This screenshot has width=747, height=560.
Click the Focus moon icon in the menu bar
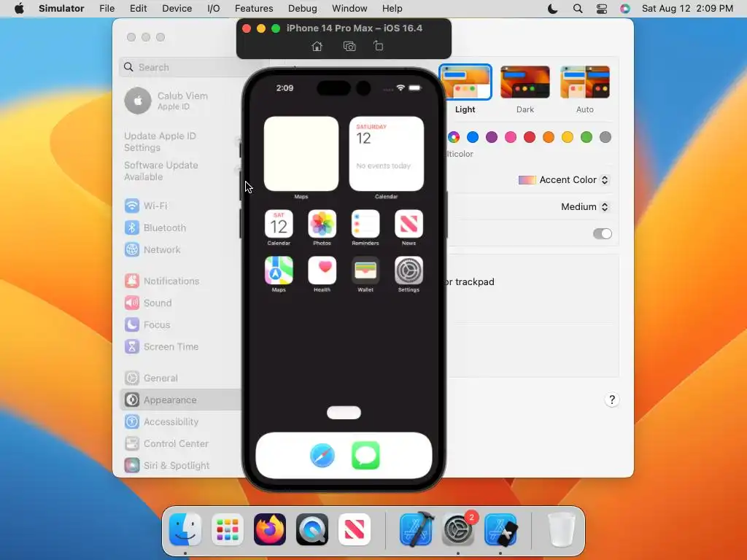[553, 9]
